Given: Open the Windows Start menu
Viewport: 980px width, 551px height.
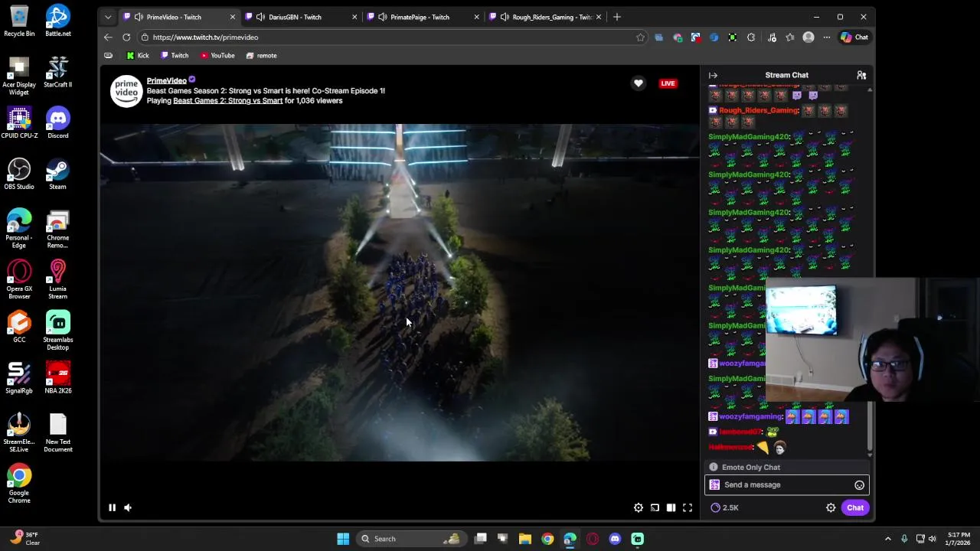Looking at the screenshot, I should [x=343, y=539].
